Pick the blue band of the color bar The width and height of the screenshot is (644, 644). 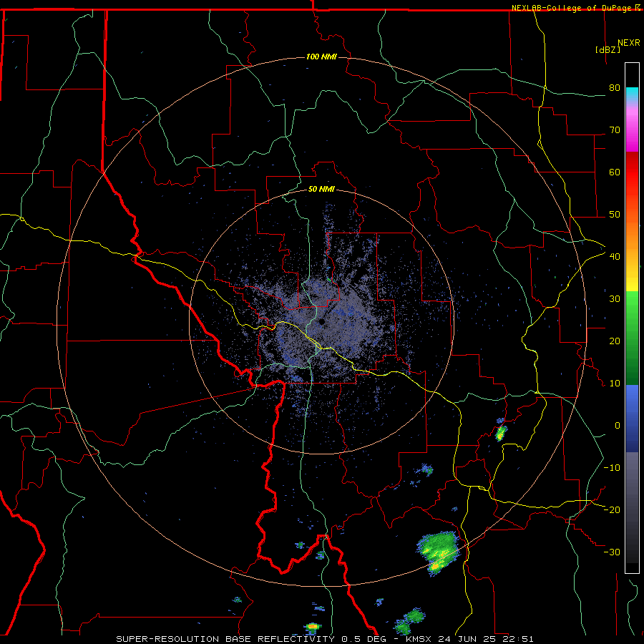pyautogui.click(x=632, y=418)
